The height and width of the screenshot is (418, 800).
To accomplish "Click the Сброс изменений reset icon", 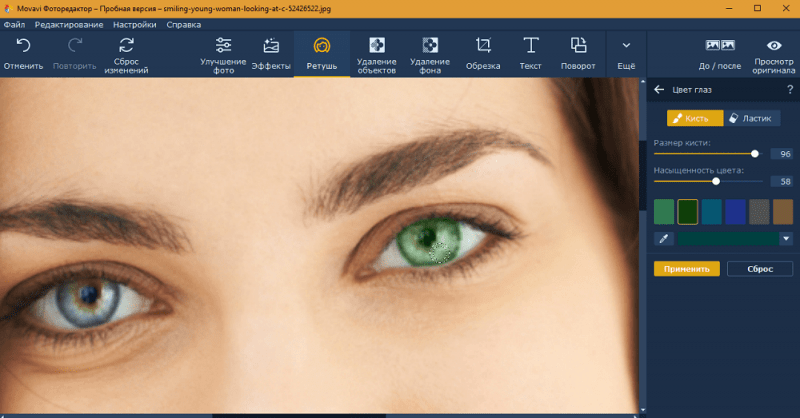I will 127,46.
